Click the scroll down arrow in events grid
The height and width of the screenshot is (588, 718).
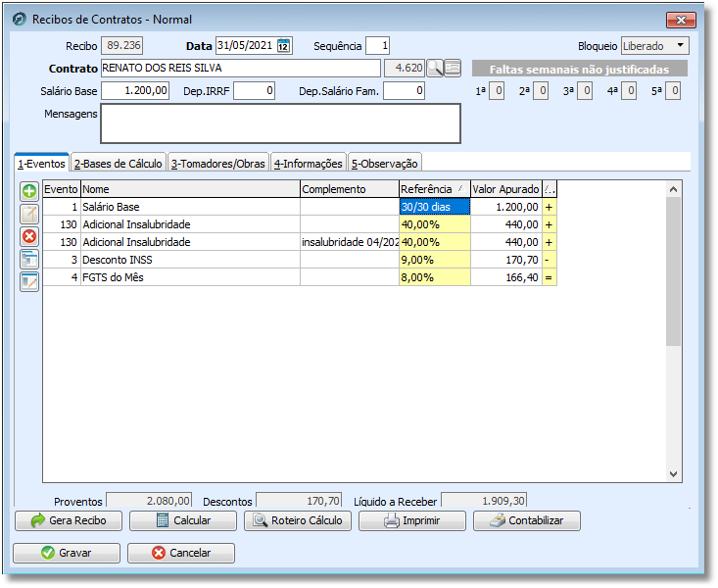[x=673, y=474]
